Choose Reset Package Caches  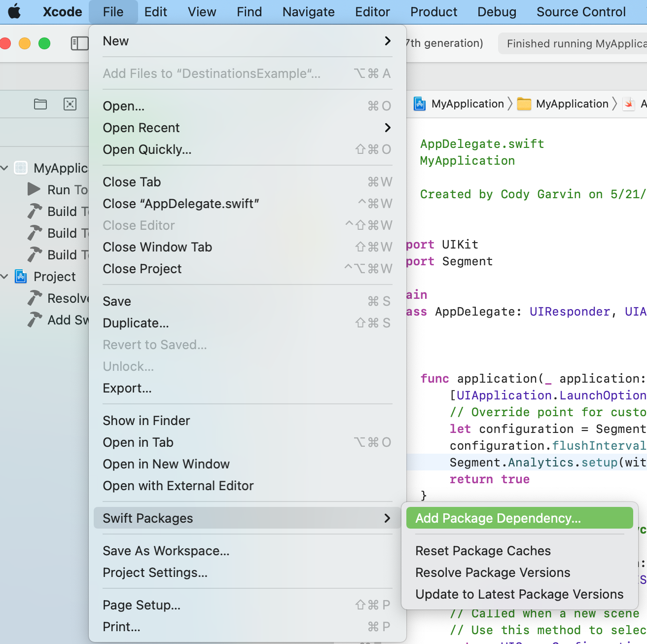click(x=520, y=551)
